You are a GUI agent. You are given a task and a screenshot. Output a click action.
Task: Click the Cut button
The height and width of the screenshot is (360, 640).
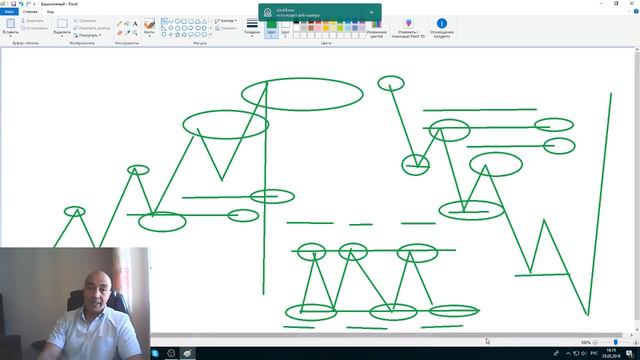32,20
